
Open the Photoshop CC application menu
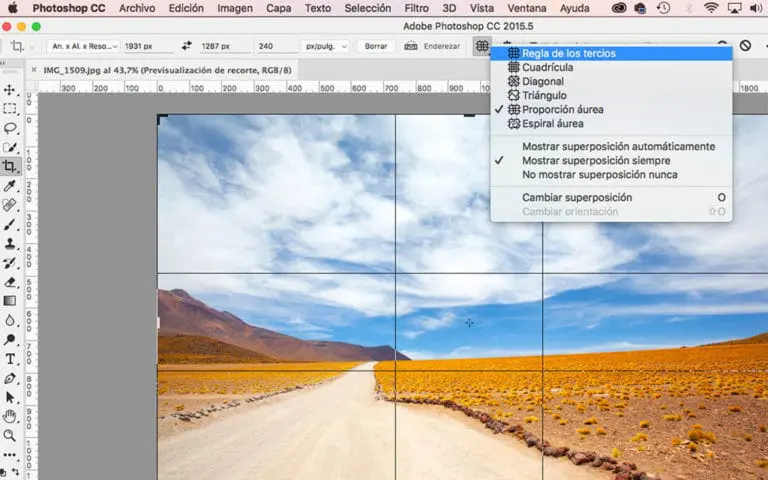click(69, 8)
